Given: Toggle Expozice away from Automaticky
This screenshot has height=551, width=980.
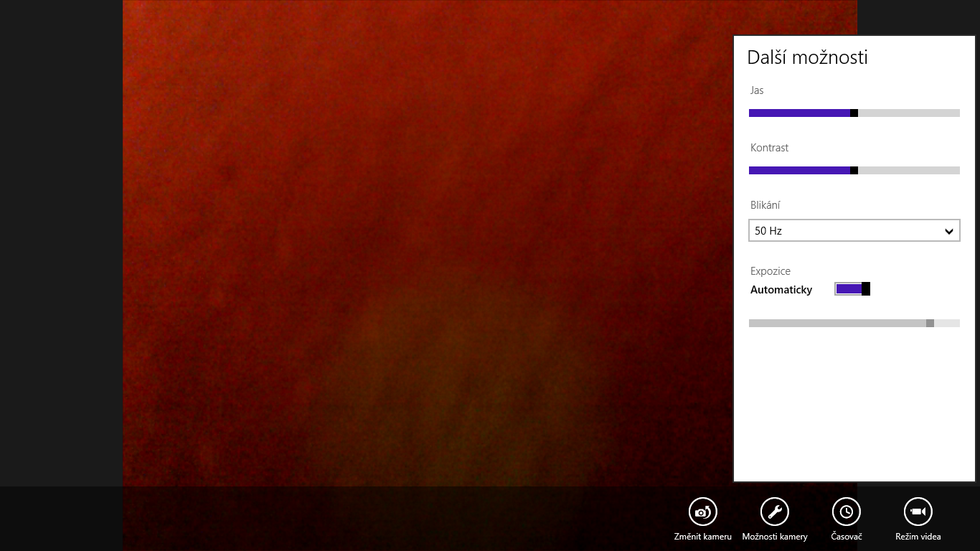Looking at the screenshot, I should pyautogui.click(x=852, y=288).
